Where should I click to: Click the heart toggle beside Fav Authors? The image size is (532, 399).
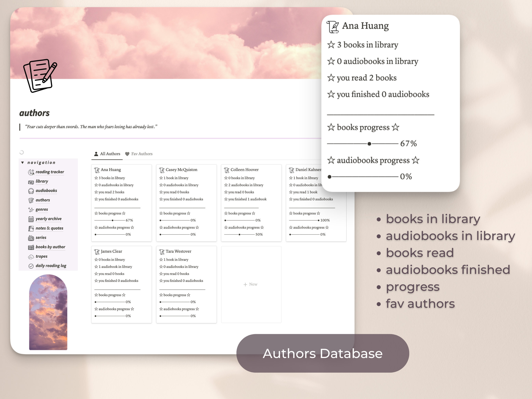click(x=127, y=154)
